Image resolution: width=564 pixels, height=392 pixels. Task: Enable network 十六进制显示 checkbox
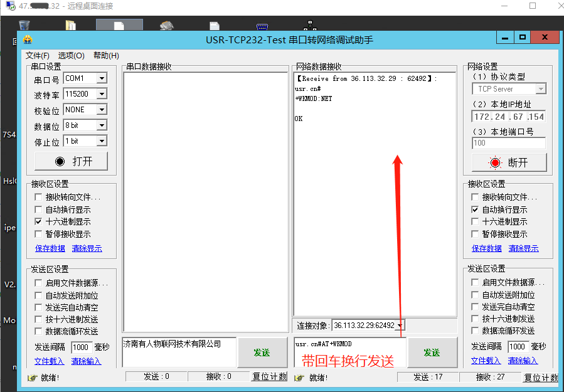tap(475, 221)
